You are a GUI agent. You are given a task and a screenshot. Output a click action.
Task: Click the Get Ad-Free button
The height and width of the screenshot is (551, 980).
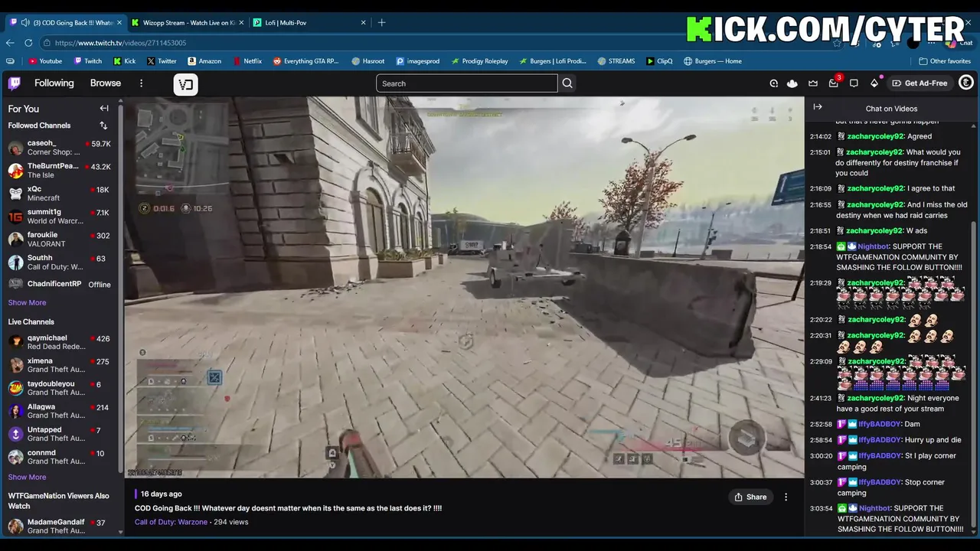tap(920, 83)
